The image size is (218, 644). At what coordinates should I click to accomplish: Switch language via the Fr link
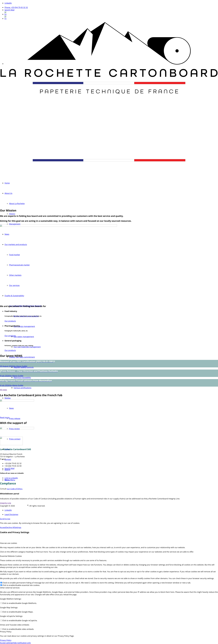point(5,19)
